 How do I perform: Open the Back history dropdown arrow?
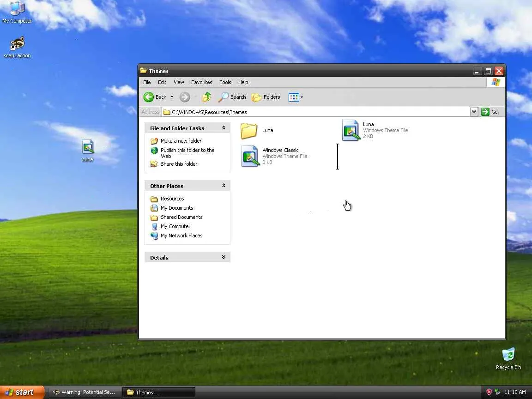172,97
